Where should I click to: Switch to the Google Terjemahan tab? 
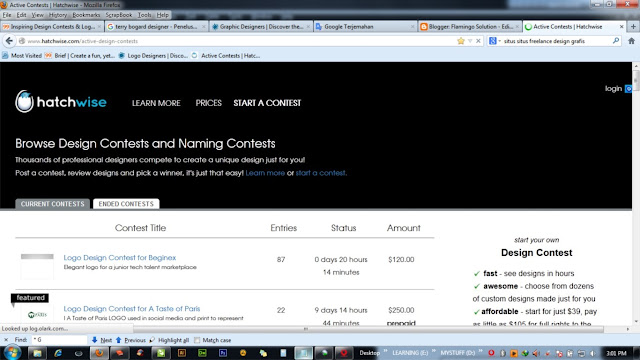coord(365,27)
